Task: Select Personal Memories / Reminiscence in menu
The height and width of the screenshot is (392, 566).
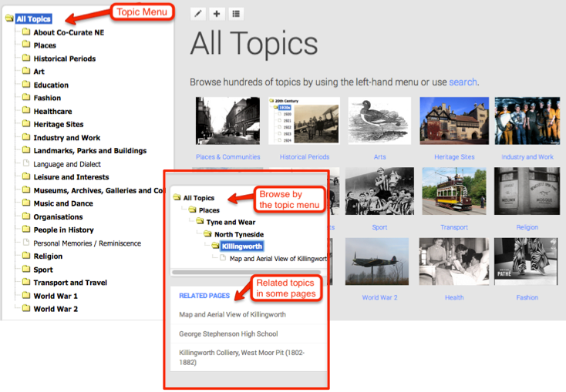Action: click(86, 243)
